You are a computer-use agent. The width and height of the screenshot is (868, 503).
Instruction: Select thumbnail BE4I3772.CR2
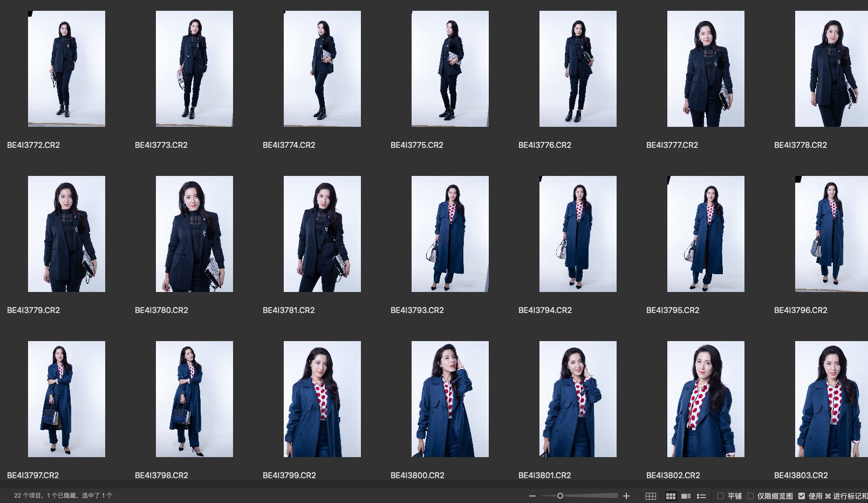(x=66, y=69)
